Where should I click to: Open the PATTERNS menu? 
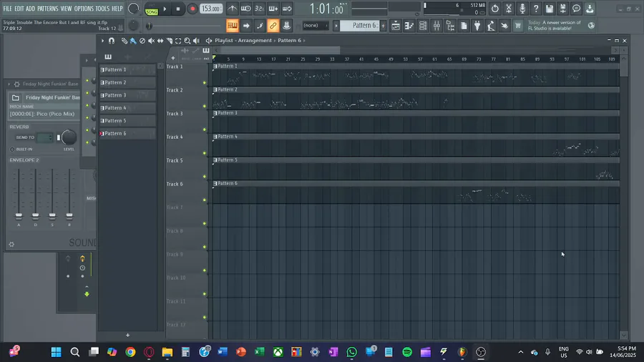(48, 9)
